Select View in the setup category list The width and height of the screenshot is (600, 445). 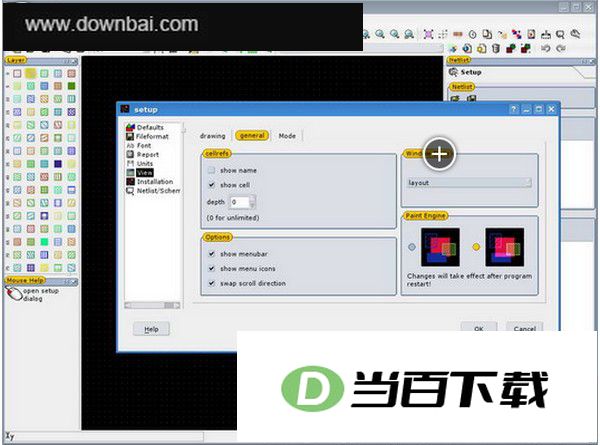[140, 173]
